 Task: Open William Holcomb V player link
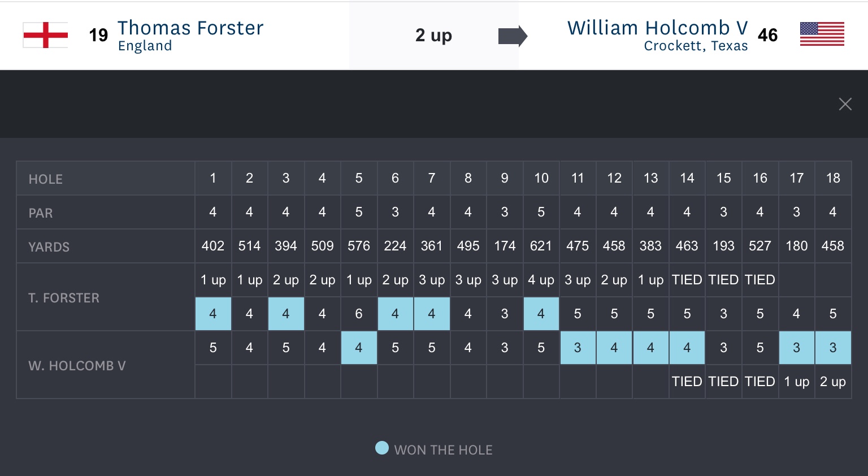click(657, 28)
